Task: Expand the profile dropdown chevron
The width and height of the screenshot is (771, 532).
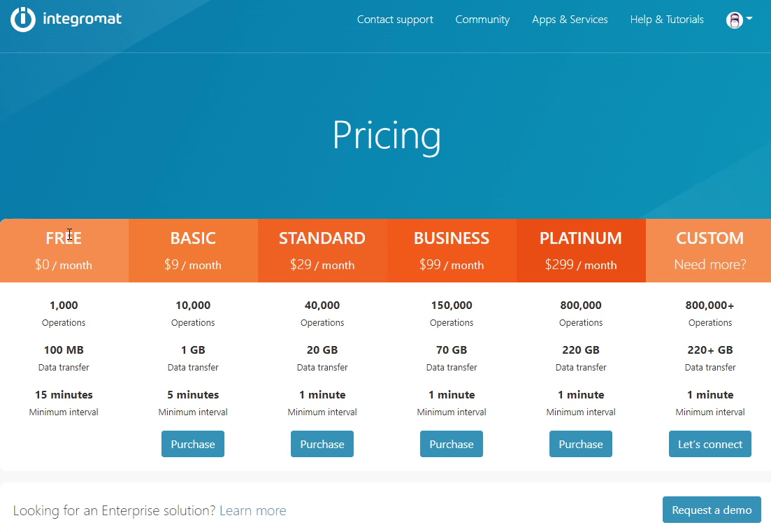Action: click(x=749, y=20)
